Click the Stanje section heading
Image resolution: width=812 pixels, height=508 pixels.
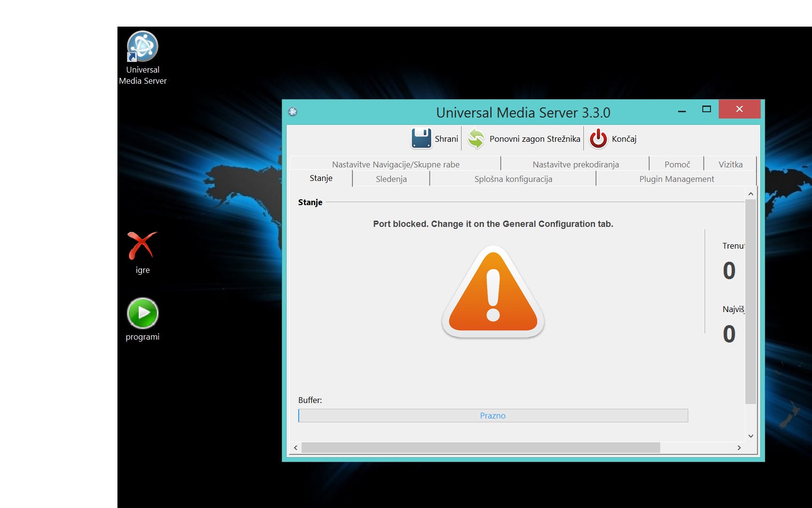[310, 202]
